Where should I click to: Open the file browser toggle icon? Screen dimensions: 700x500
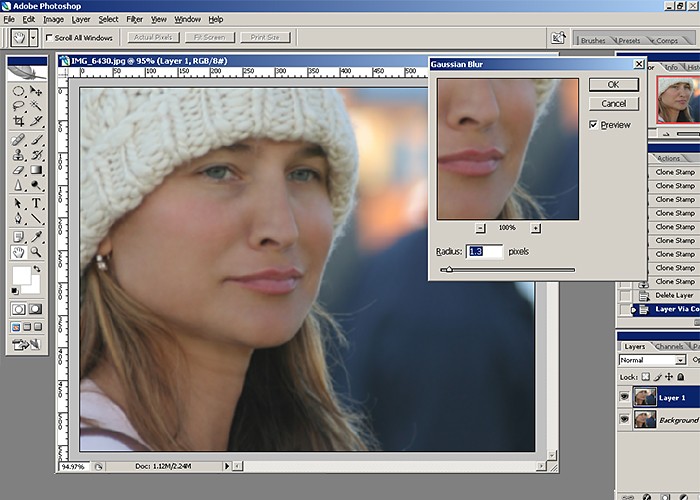tap(558, 38)
